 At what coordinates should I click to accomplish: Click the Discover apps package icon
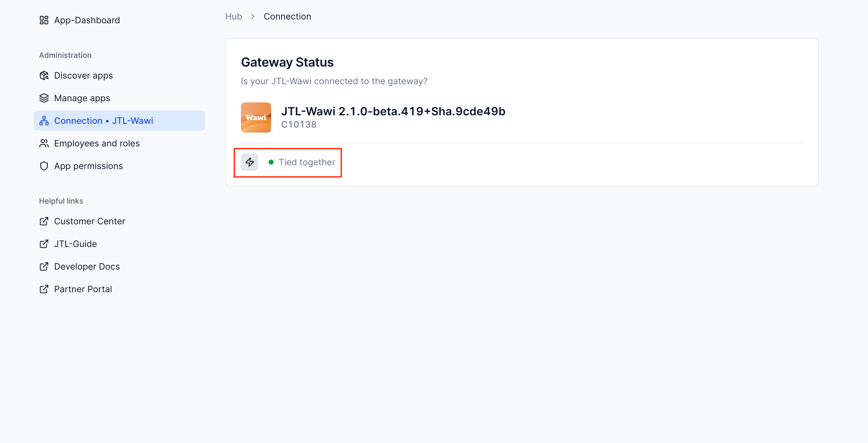44,75
